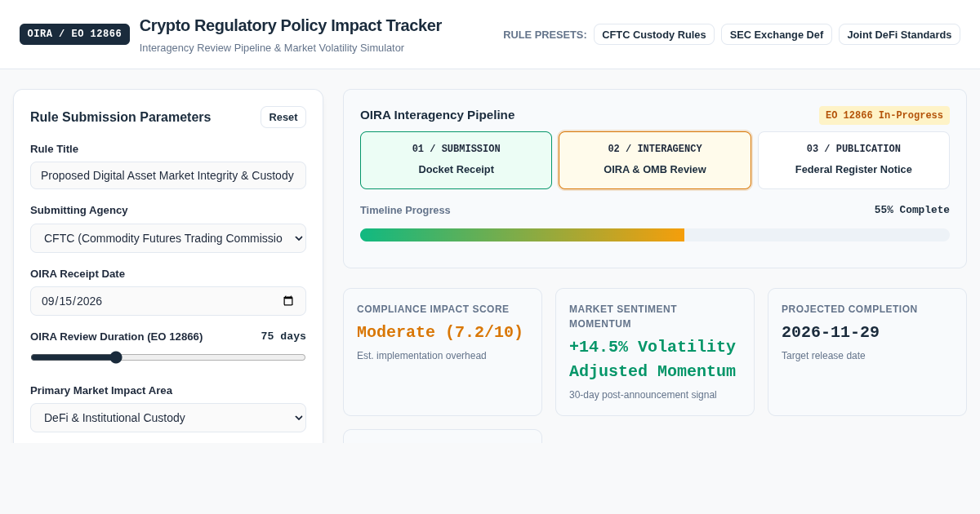Select the 01 Submission Docket Receipt stage

[x=456, y=160]
